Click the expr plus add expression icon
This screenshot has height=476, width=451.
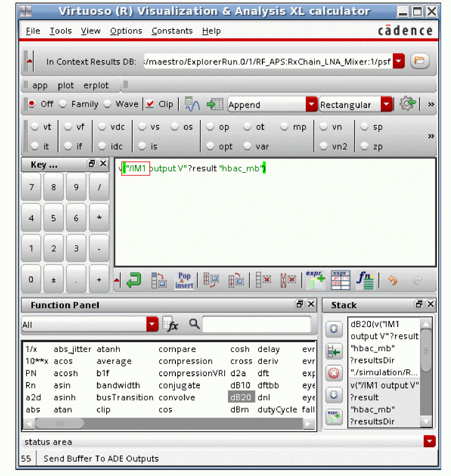[x=315, y=280]
